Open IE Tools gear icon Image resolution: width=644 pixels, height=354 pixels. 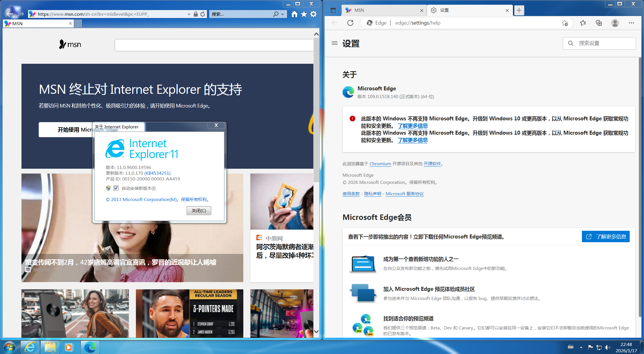pyautogui.click(x=314, y=14)
